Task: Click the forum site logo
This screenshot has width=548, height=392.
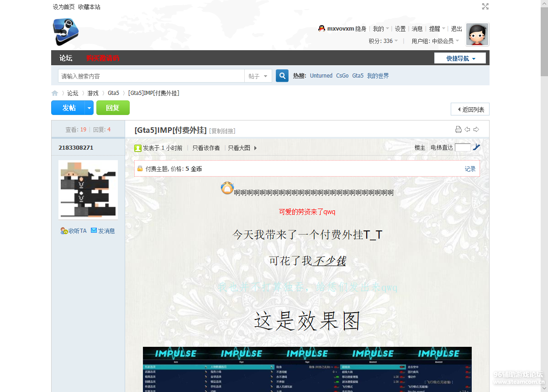Action: 66,32
